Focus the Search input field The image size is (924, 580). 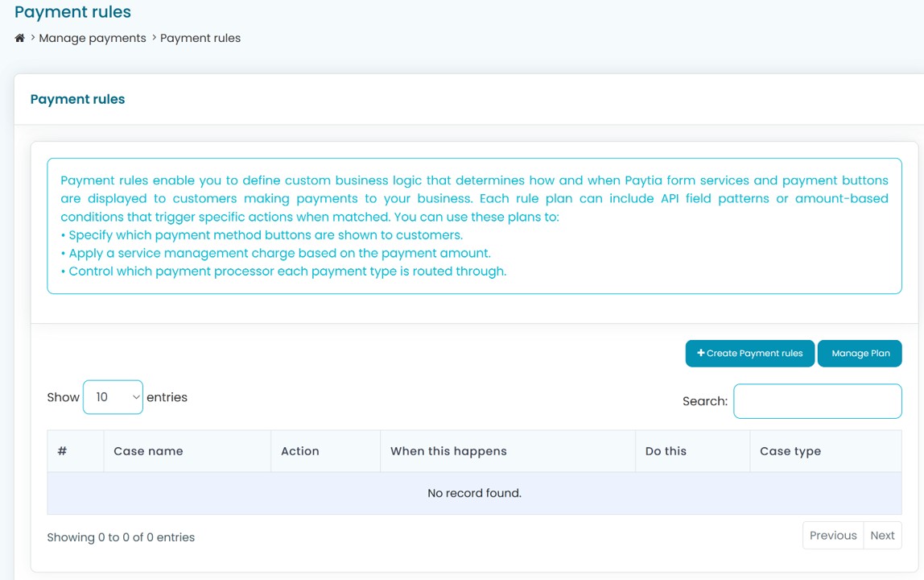[x=817, y=401]
